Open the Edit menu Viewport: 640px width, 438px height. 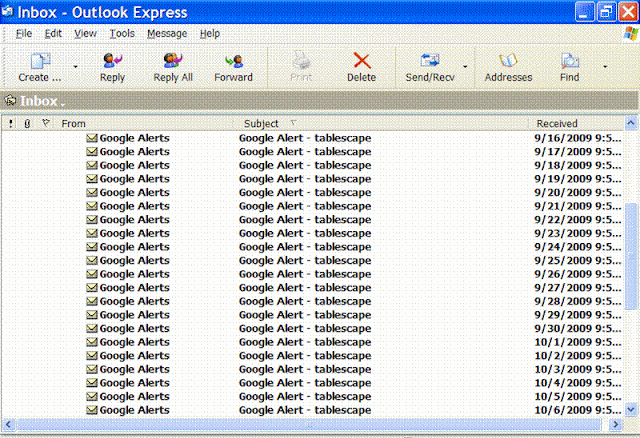(53, 33)
